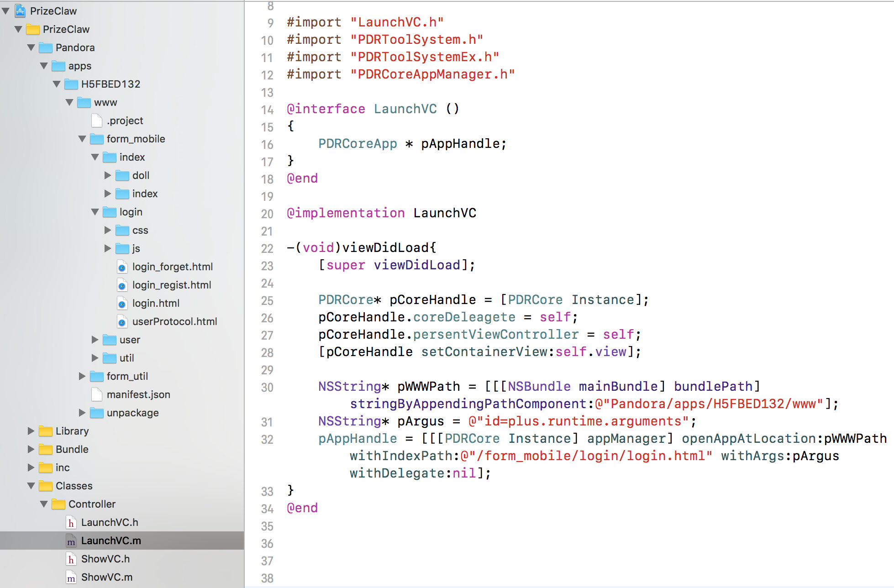Expand the user folder triangle
The image size is (894, 588).
(x=95, y=340)
